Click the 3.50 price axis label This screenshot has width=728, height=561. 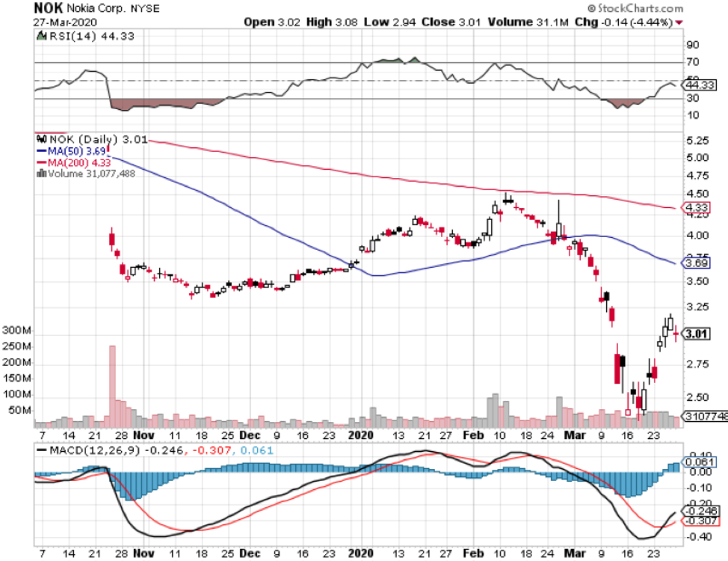(x=697, y=281)
